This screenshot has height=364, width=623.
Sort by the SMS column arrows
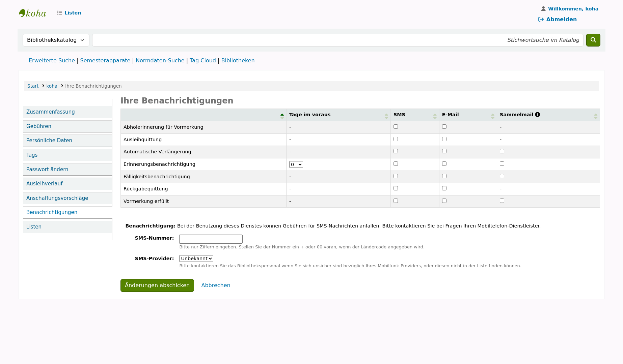tap(435, 116)
